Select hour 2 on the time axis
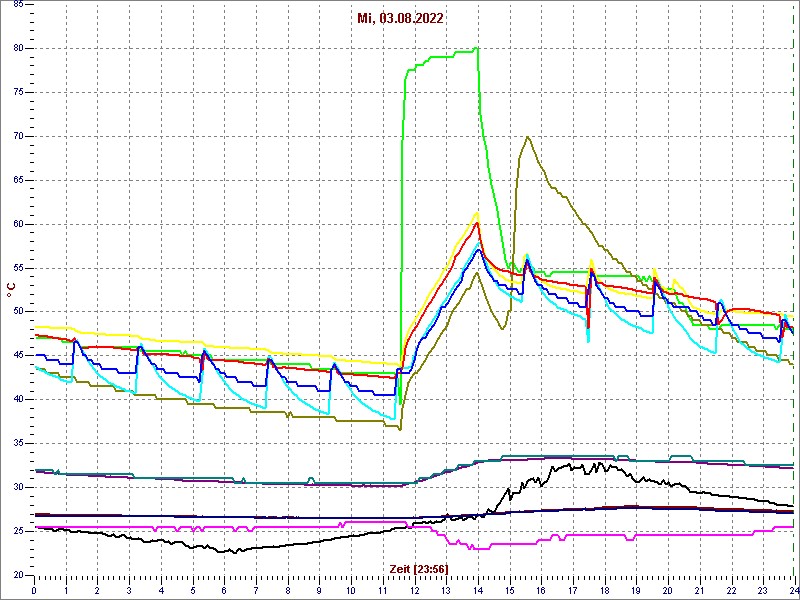This screenshot has height=600, width=800. [97, 591]
